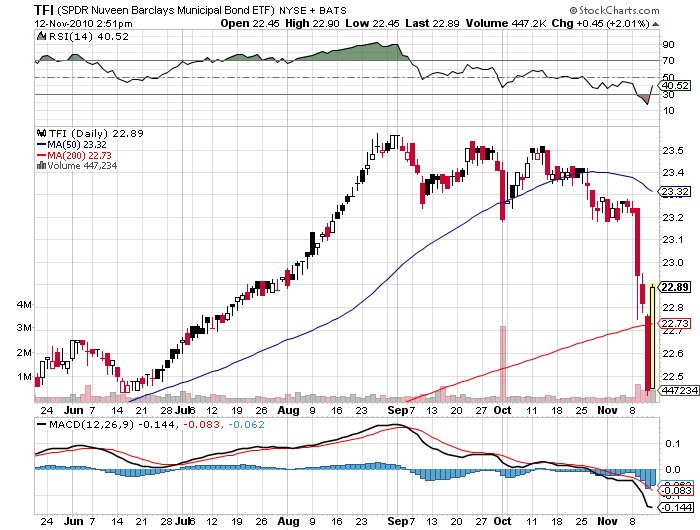Click the MACD value tag -0.144
The image size is (700, 530).
tap(677, 508)
